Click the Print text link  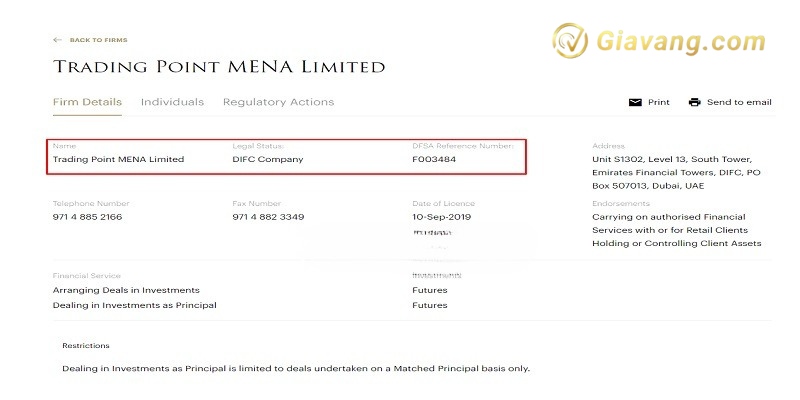click(658, 102)
